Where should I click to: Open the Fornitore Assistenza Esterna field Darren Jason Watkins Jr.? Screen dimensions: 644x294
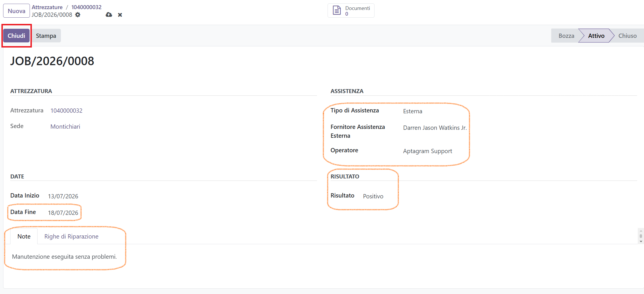(x=435, y=128)
